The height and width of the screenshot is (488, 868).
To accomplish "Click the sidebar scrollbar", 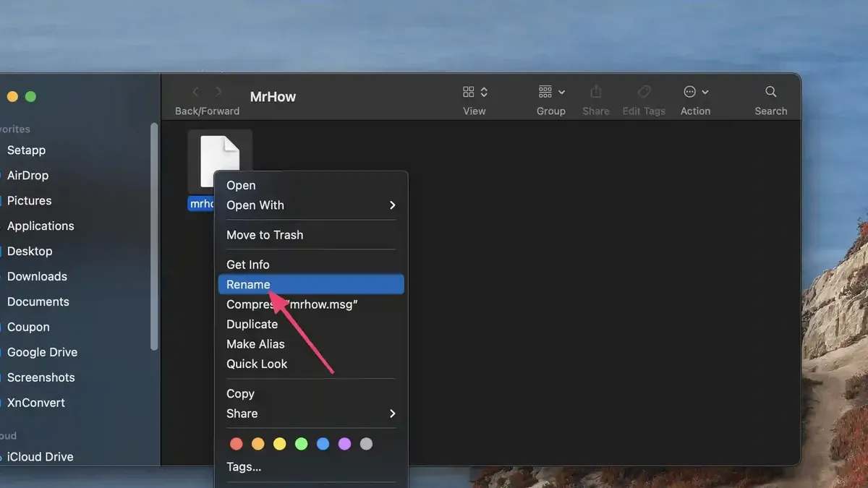I will pyautogui.click(x=153, y=236).
